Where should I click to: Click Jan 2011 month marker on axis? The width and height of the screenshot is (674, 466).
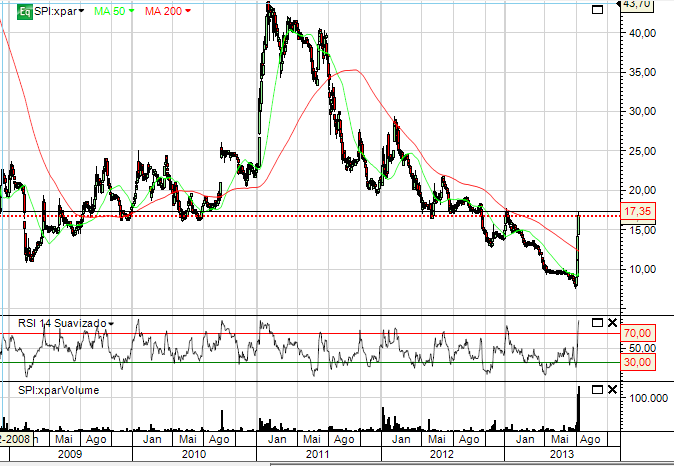tap(277, 439)
